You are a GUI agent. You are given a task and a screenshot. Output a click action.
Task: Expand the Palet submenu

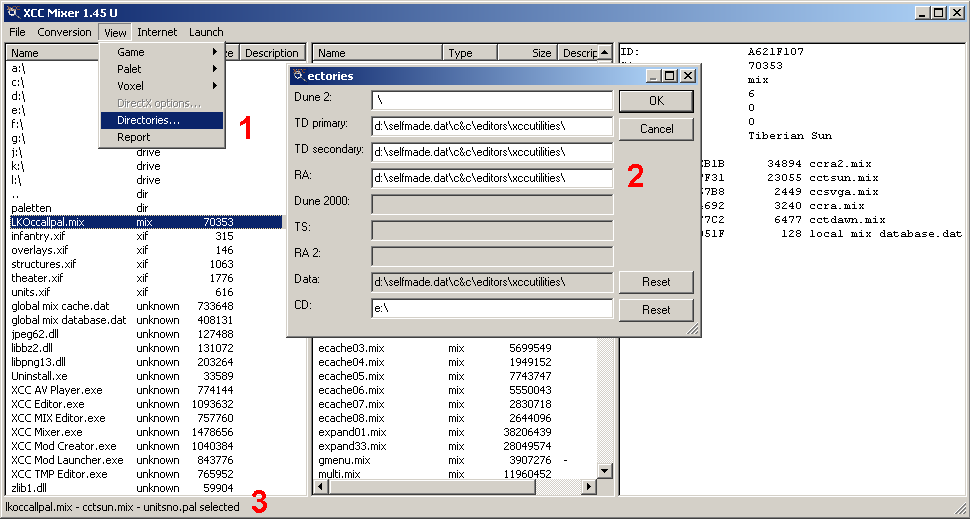click(x=161, y=69)
